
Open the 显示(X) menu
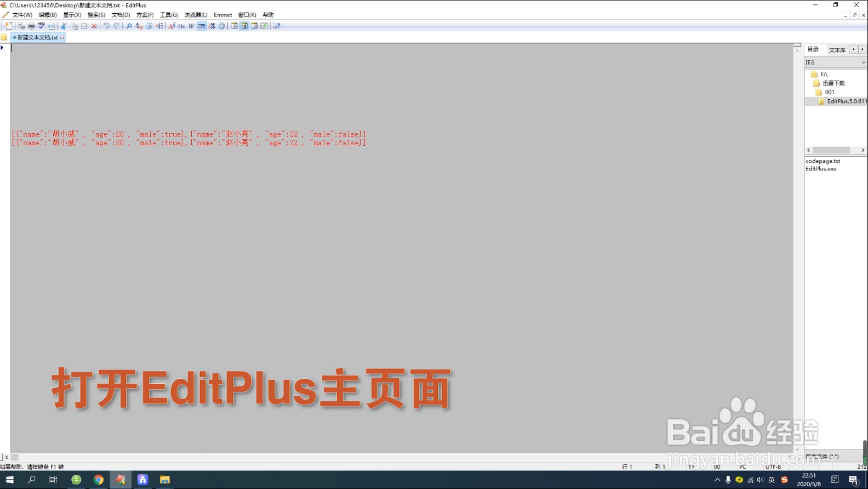pos(72,15)
